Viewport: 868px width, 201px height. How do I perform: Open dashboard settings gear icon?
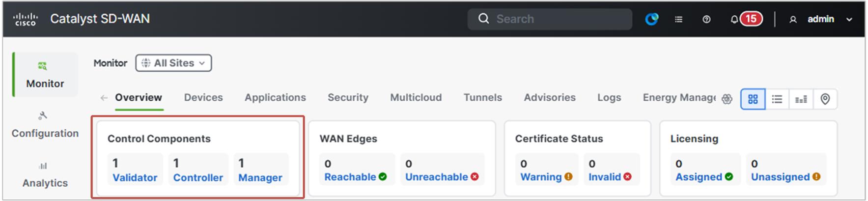tap(727, 99)
